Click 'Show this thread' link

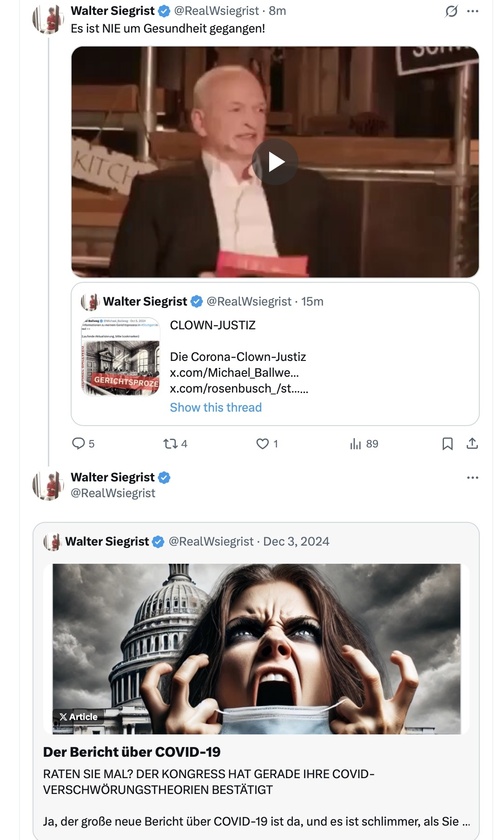pyautogui.click(x=216, y=407)
